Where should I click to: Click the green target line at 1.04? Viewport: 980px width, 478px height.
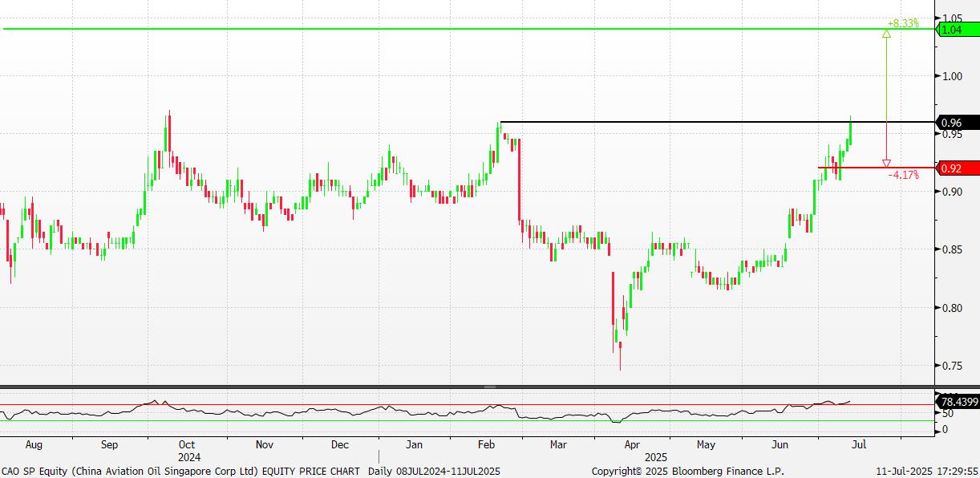tap(469, 30)
